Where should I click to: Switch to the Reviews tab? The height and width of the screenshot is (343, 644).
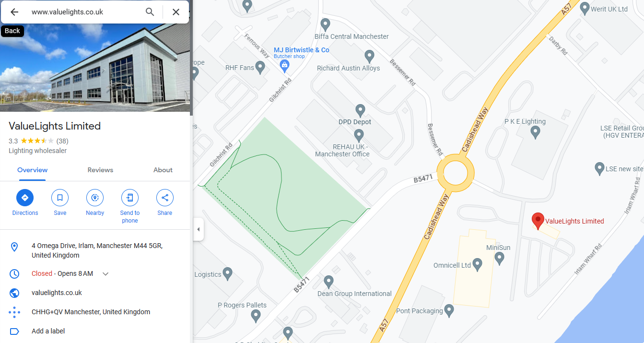point(100,170)
